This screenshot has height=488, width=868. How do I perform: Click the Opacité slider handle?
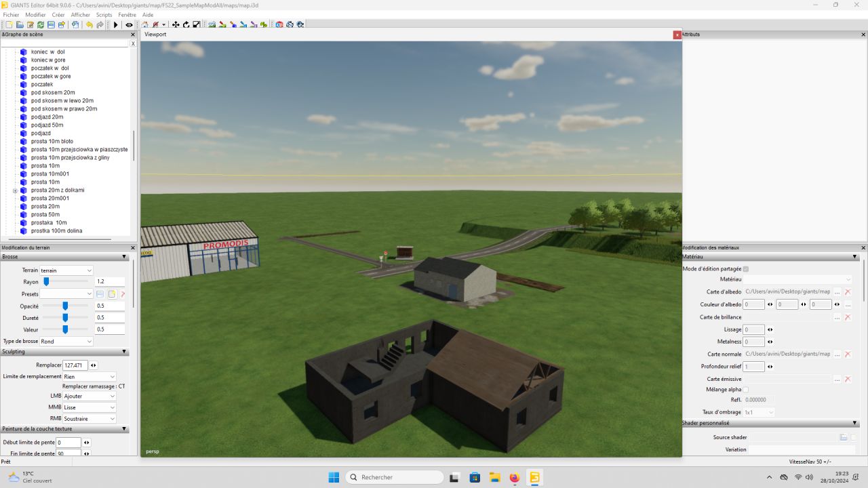[65, 306]
